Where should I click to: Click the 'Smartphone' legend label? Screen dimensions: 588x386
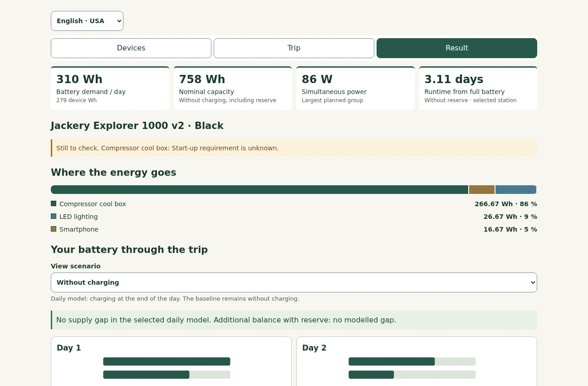[79, 229]
